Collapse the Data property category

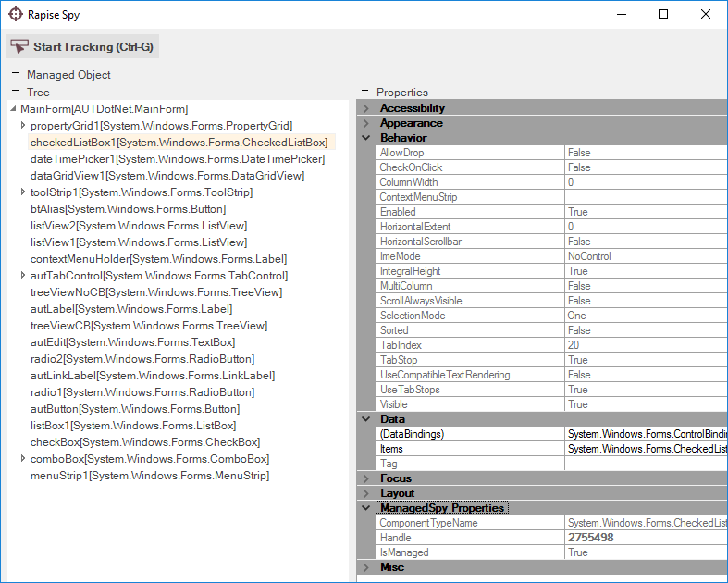pos(366,419)
